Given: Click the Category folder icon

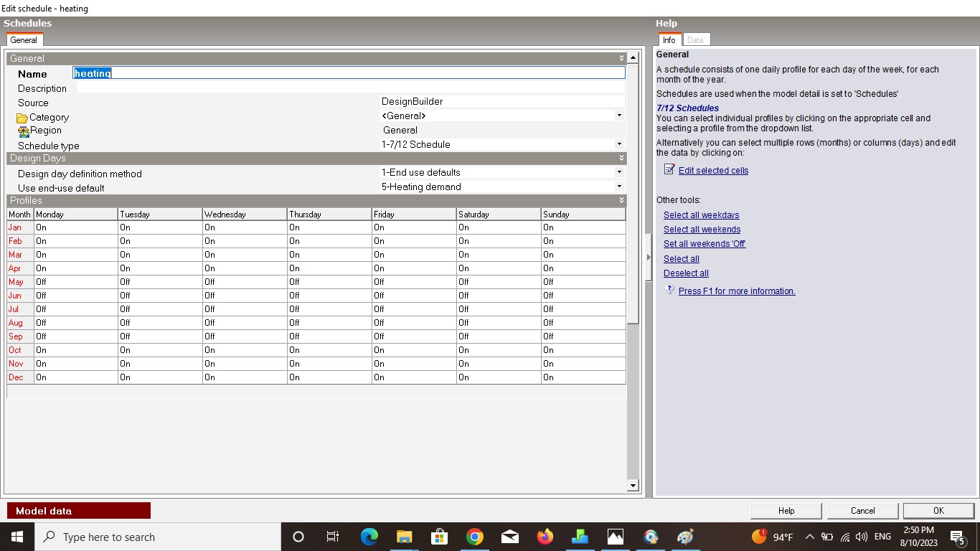Looking at the screenshot, I should pos(22,118).
